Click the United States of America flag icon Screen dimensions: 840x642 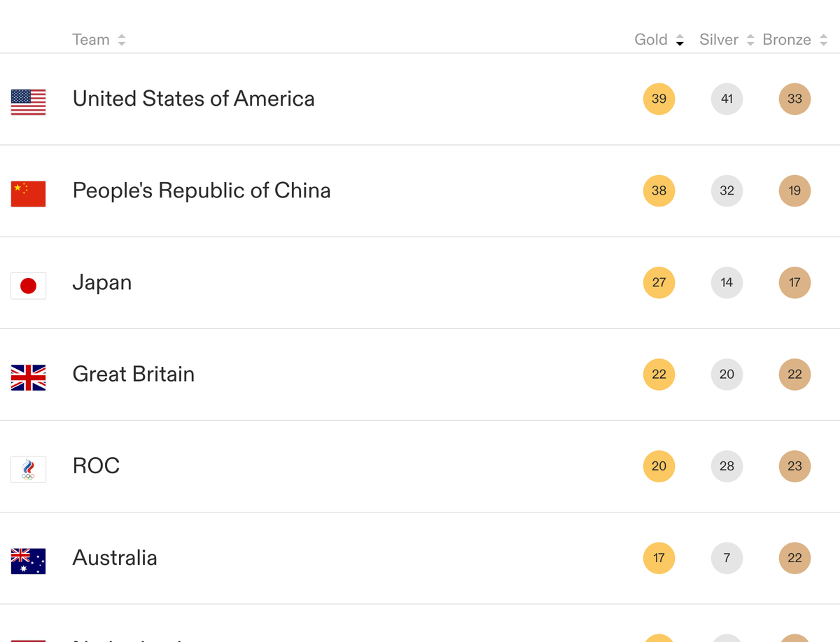tap(28, 102)
